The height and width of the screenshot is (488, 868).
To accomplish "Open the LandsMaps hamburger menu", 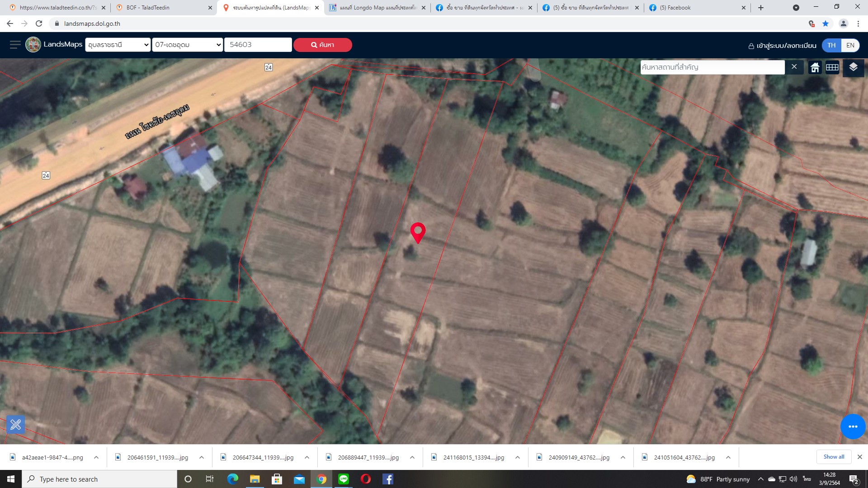I will pos(15,45).
